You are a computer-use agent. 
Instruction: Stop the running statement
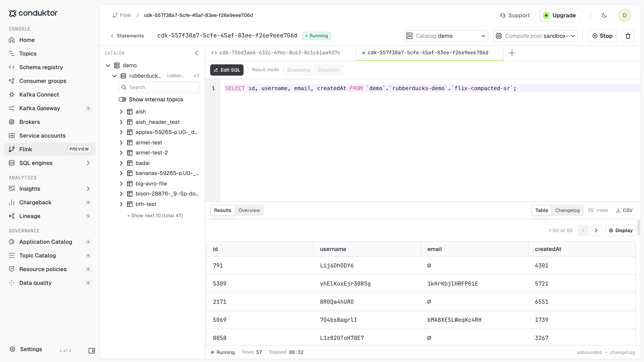[x=602, y=36]
